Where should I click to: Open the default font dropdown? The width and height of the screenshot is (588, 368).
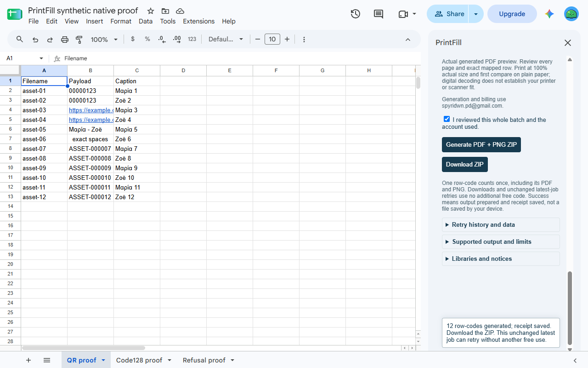tap(226, 39)
